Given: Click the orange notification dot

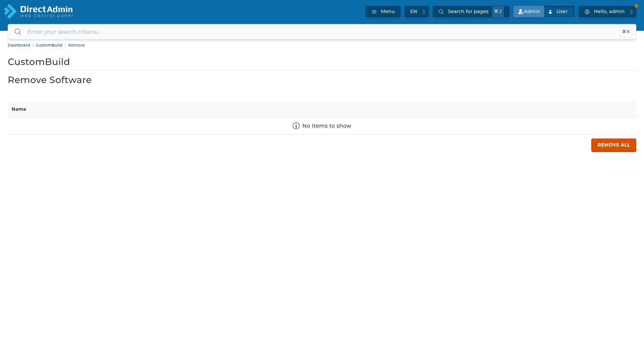Looking at the screenshot, I should coord(636,6).
